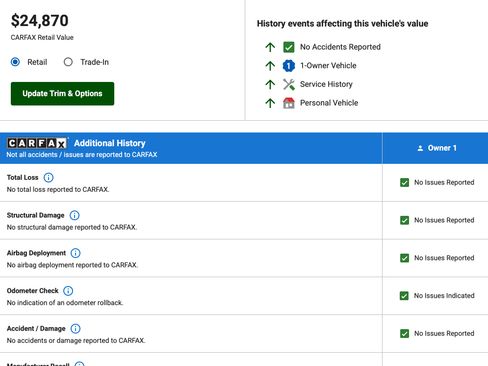The width and height of the screenshot is (488, 366).
Task: Click Airbag Deployment row green checkmark
Action: (404, 258)
